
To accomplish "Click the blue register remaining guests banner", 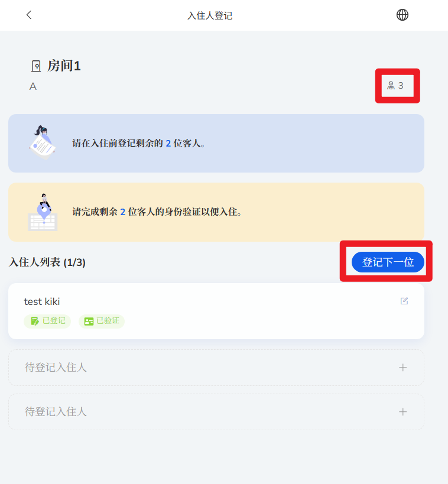I will (x=216, y=143).
